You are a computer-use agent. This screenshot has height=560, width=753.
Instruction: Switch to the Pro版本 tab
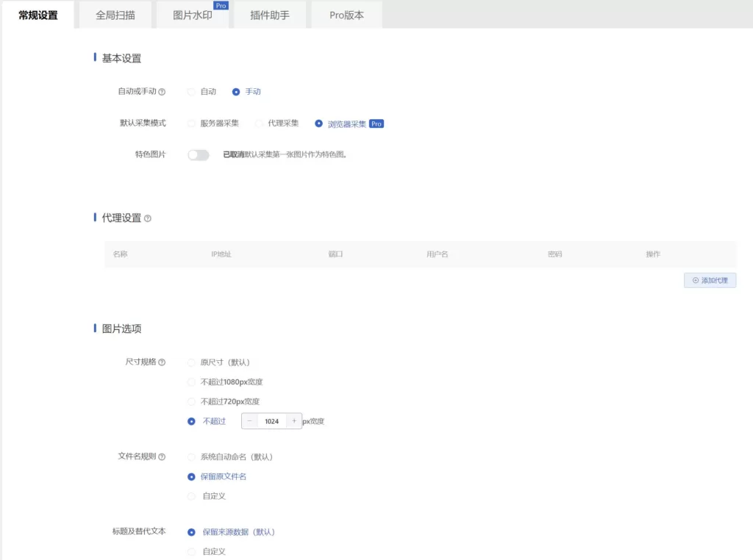coord(346,15)
